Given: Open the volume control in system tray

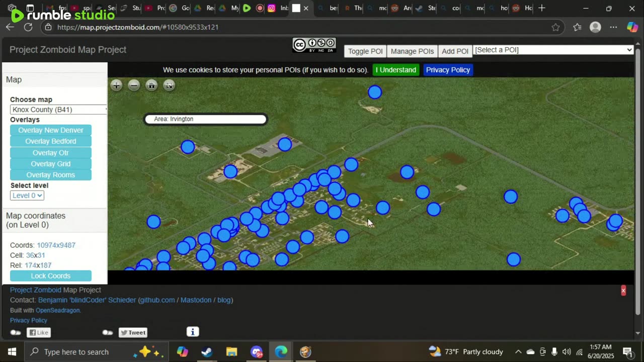Looking at the screenshot, I should point(567,352).
